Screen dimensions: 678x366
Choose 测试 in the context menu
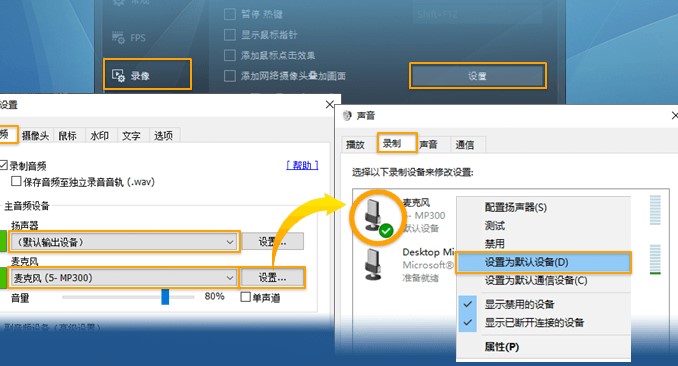[x=544, y=225]
